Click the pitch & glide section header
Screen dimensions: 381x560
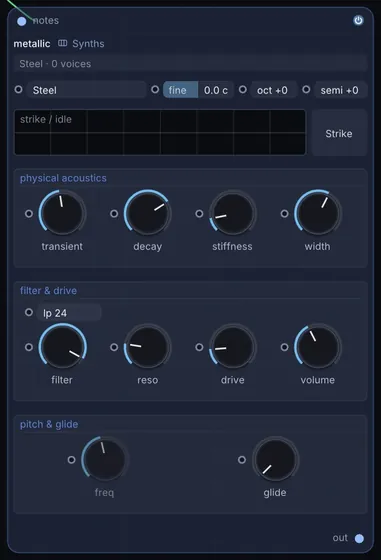point(49,424)
